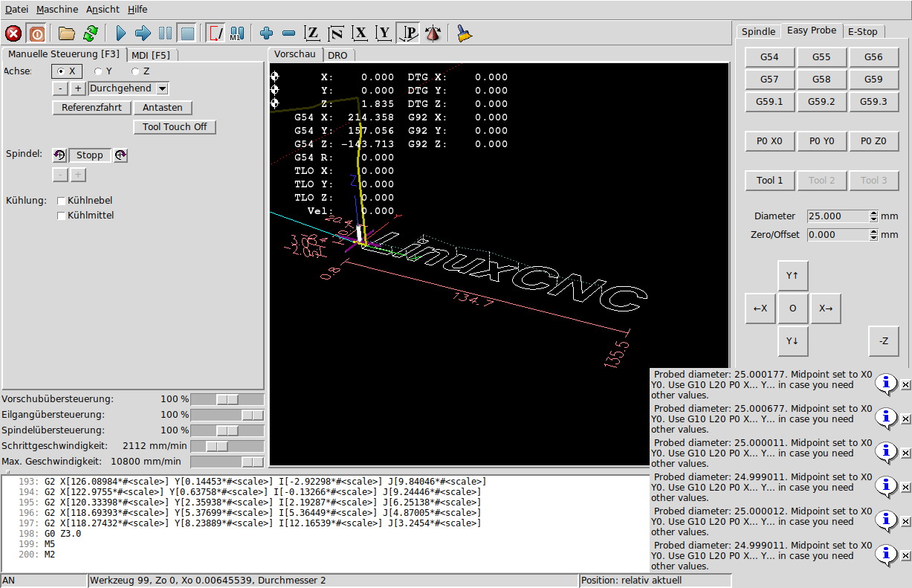Click the P0 X0 button

click(769, 140)
